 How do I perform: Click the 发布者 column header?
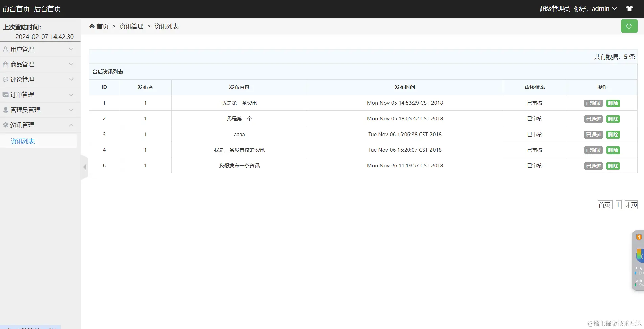(x=145, y=87)
